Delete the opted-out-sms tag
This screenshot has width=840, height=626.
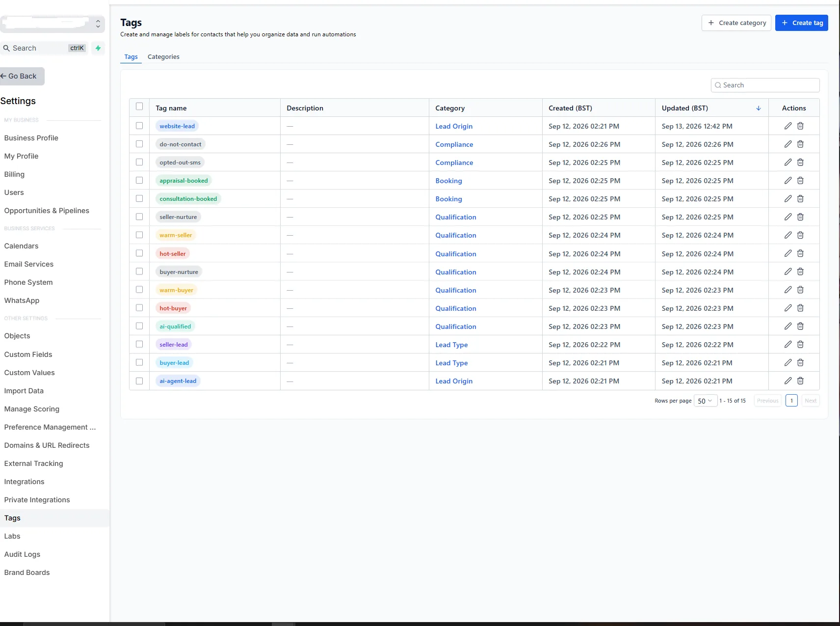(800, 163)
